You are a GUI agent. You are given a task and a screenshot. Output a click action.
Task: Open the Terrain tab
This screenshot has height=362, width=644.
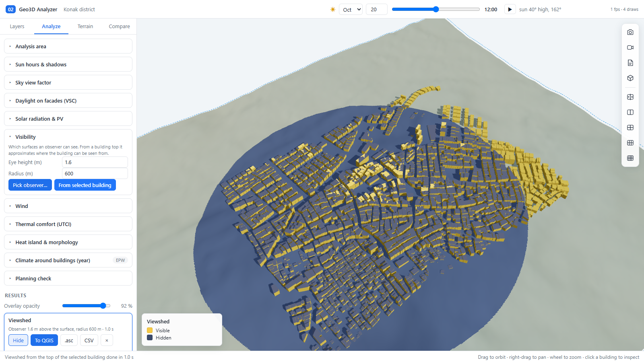(x=85, y=26)
